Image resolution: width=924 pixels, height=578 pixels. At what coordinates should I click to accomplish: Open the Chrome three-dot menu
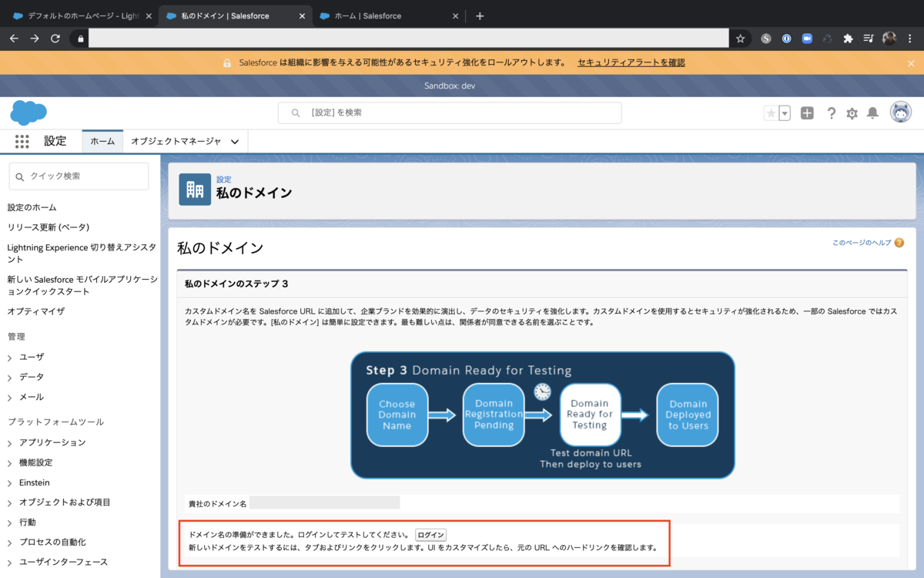coord(910,38)
